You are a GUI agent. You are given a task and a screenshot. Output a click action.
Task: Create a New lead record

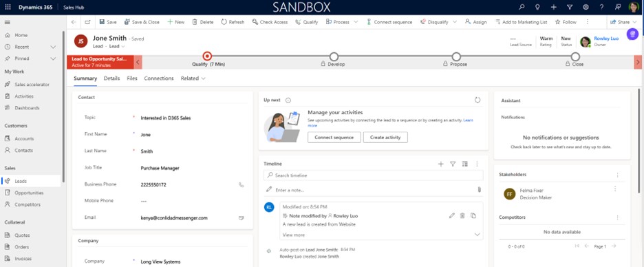pos(175,22)
